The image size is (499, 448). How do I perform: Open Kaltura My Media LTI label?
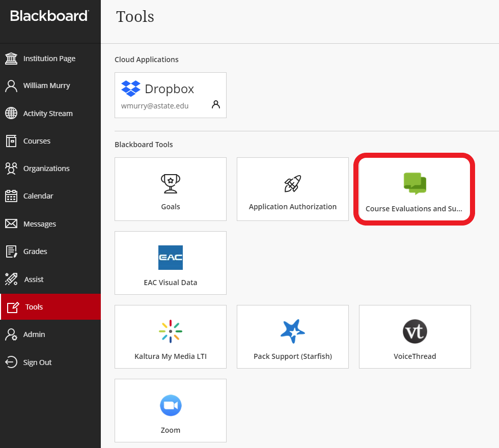(x=171, y=356)
